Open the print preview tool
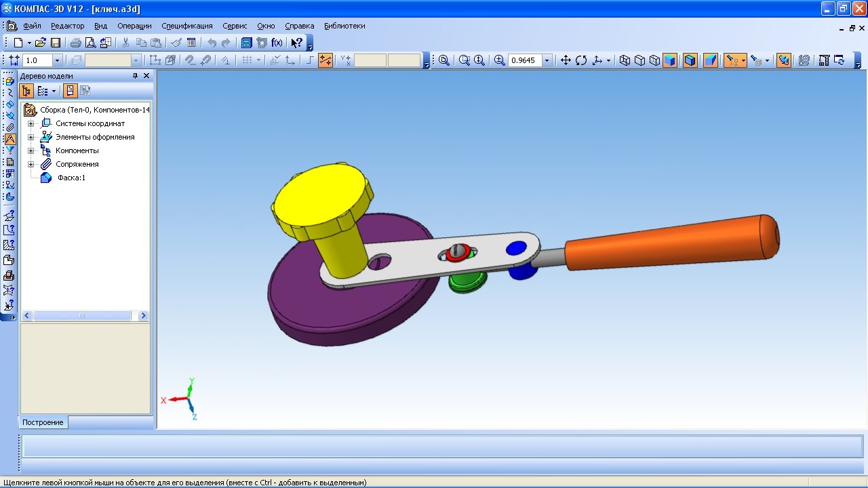 [91, 43]
